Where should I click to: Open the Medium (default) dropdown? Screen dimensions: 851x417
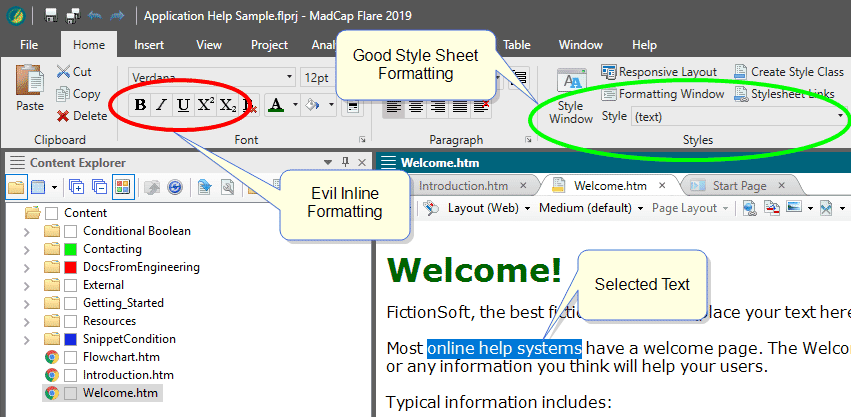(591, 208)
